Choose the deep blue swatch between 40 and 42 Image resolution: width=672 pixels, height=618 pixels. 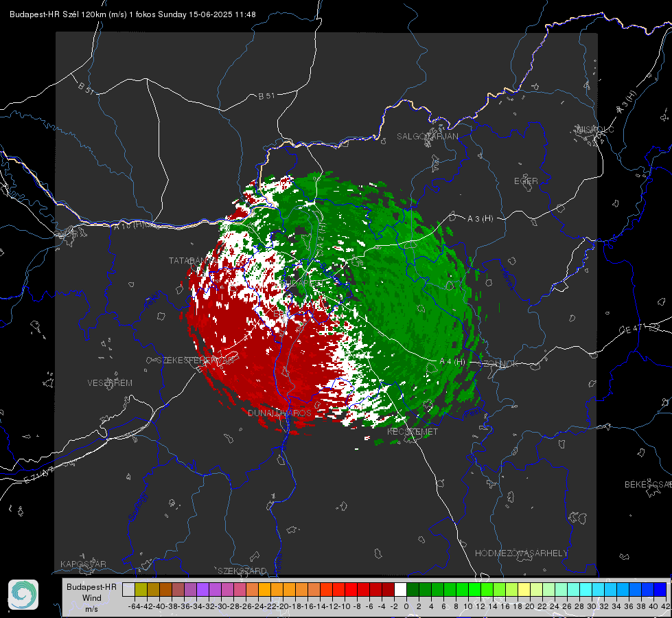(660, 589)
